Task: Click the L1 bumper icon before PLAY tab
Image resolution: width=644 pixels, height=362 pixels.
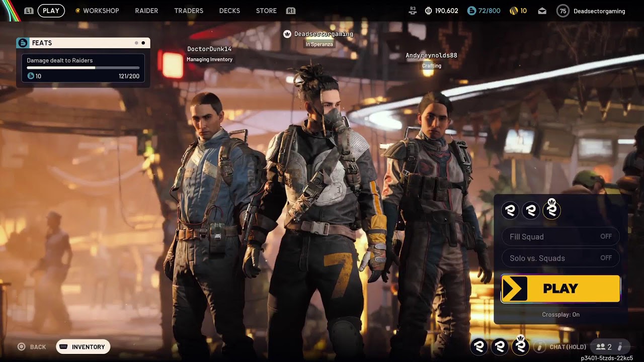Action: tap(29, 11)
